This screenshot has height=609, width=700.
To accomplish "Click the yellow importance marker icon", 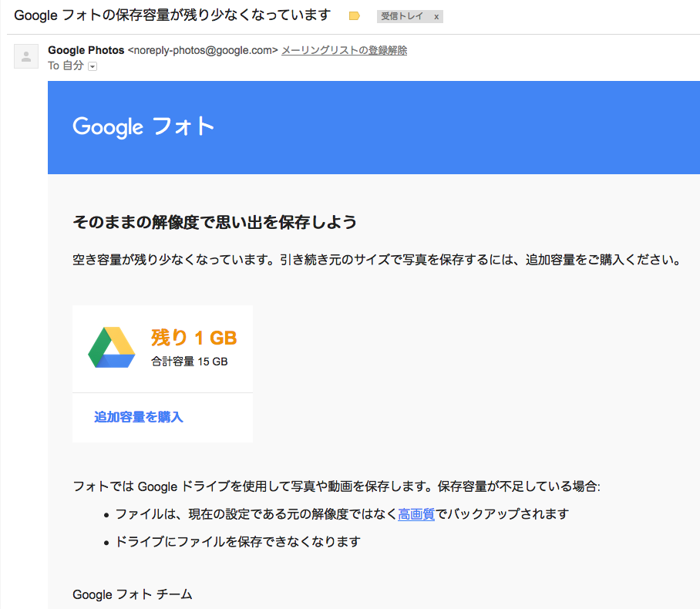I will [354, 16].
